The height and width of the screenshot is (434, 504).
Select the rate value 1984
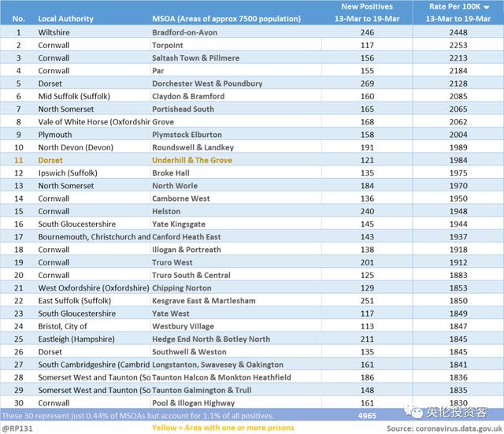click(458, 161)
